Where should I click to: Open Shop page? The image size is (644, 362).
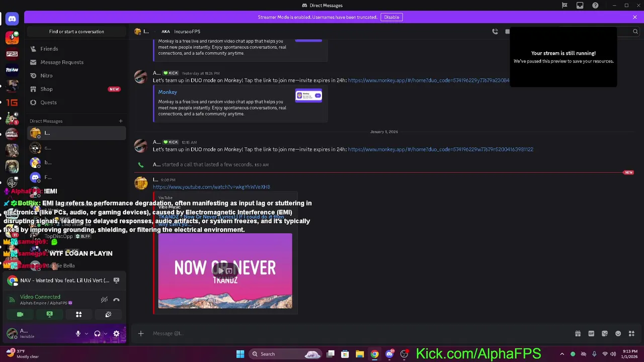76,89
